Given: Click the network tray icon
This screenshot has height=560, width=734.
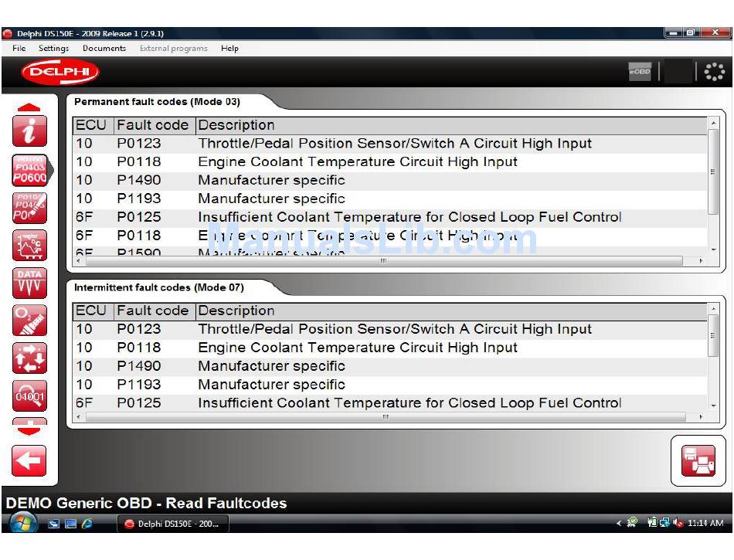Looking at the screenshot, I should [x=664, y=523].
